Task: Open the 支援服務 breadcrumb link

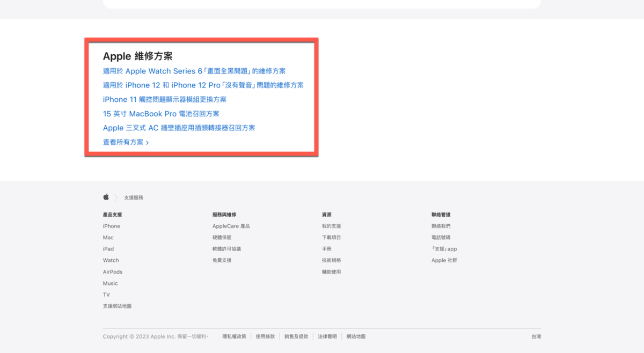Action: [x=134, y=198]
